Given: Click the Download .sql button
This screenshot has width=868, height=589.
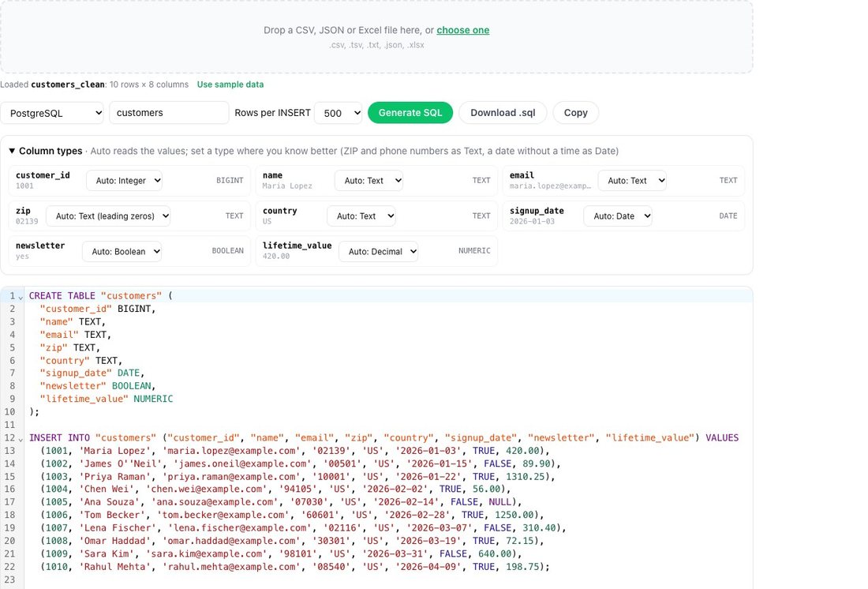Looking at the screenshot, I should click(x=503, y=112).
